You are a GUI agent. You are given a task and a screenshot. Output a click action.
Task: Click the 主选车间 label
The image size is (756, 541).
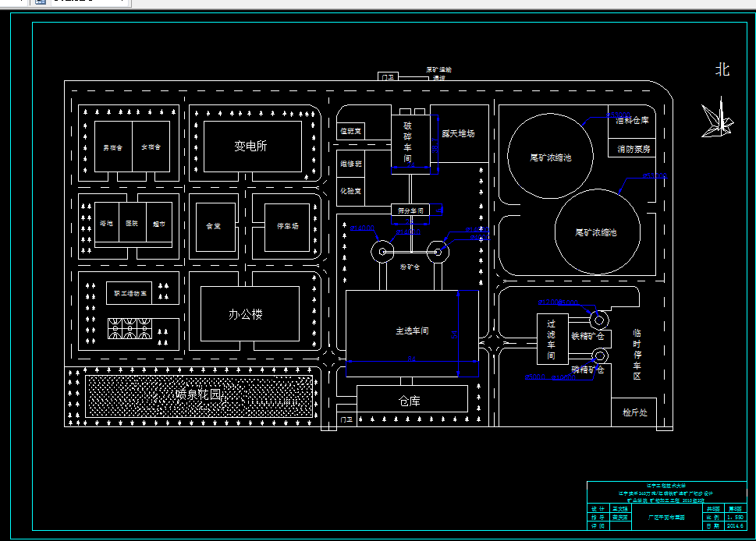coord(412,331)
